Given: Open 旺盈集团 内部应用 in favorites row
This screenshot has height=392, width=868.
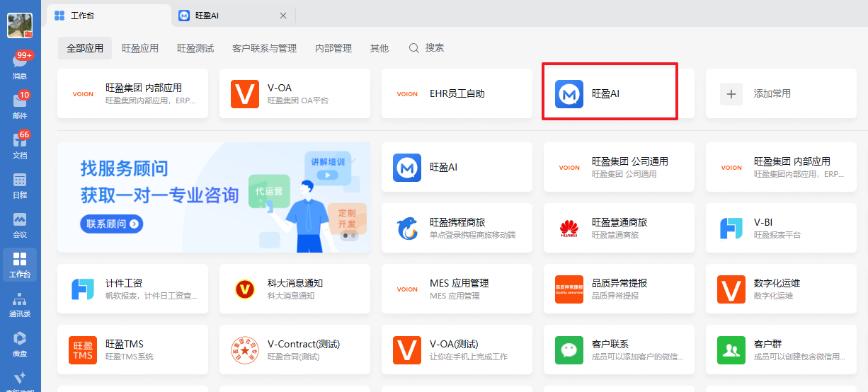Looking at the screenshot, I should coord(133,93).
